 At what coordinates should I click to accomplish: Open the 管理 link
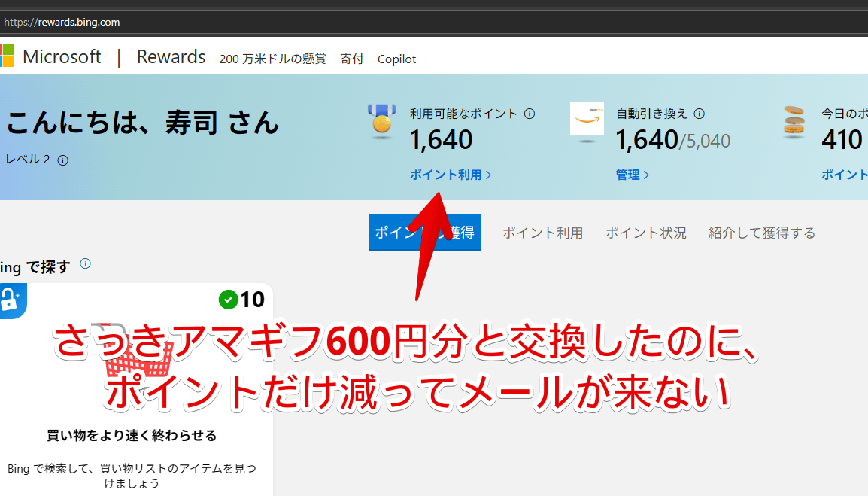[632, 175]
